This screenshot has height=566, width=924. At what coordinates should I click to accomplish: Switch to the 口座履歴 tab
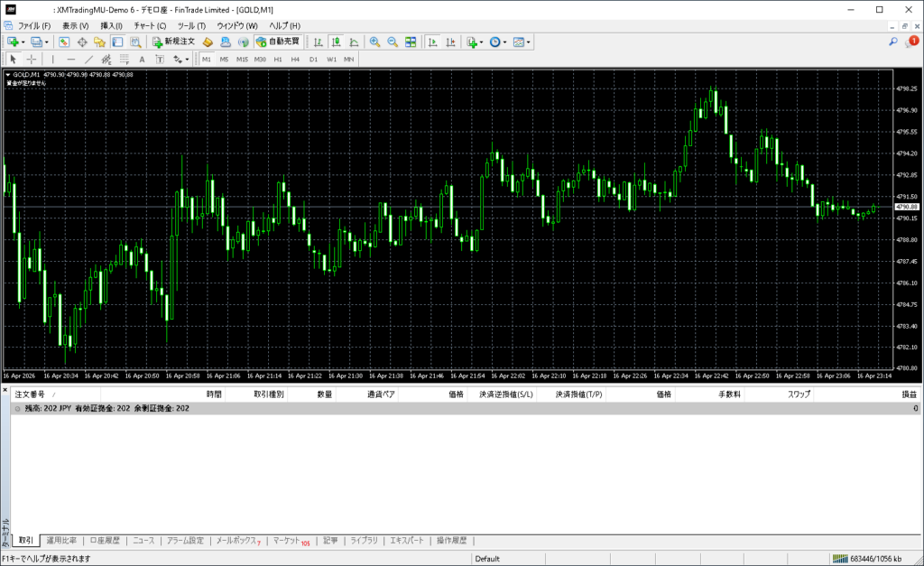click(105, 541)
